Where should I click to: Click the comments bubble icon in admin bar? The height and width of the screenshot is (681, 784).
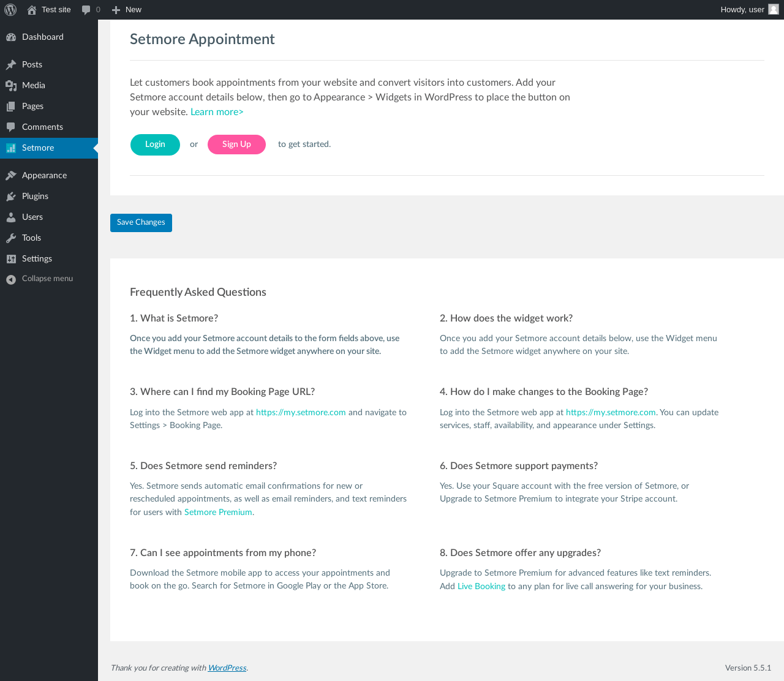[86, 10]
